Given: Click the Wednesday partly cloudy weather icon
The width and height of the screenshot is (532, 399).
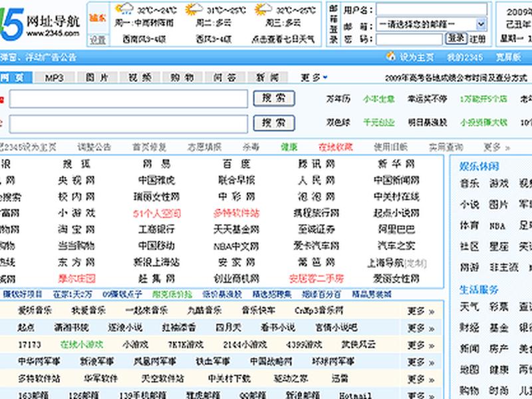Looking at the screenshot, I should pos(263,9).
